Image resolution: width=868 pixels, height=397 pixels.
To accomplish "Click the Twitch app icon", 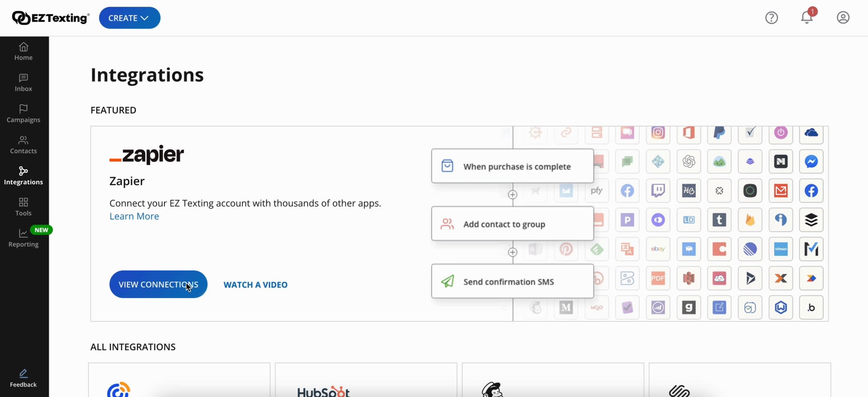I will point(658,191).
